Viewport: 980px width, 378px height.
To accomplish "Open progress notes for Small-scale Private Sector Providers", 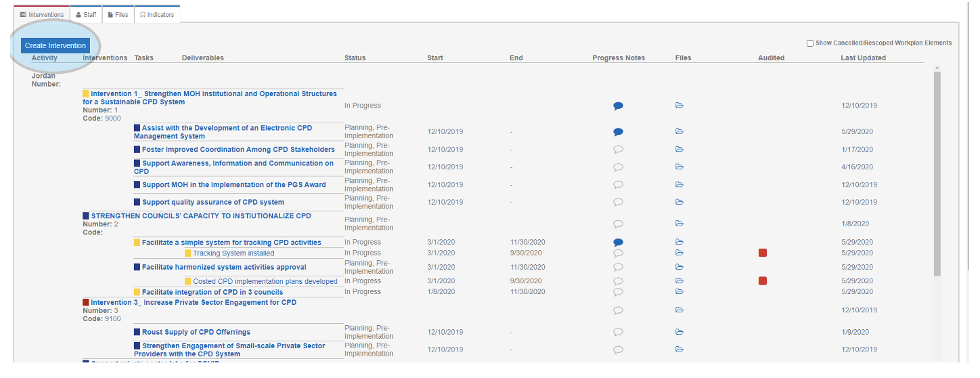I will [618, 350].
